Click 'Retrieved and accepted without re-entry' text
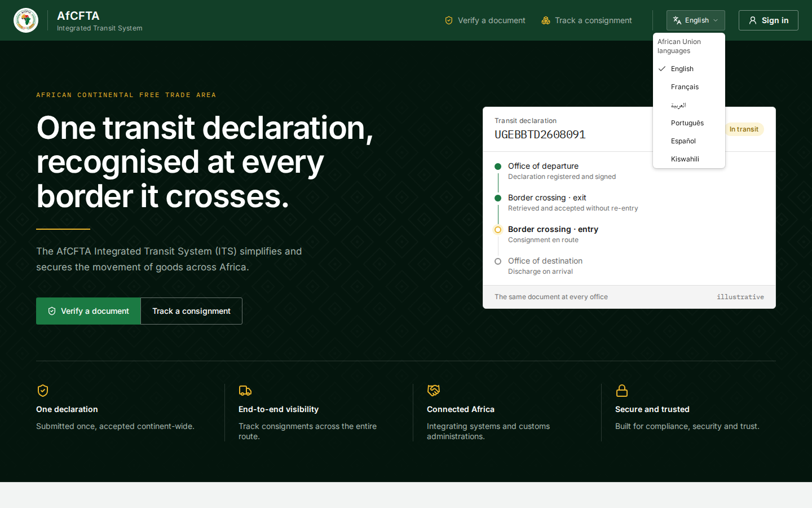Screen dimensions: 812x508 573,208
